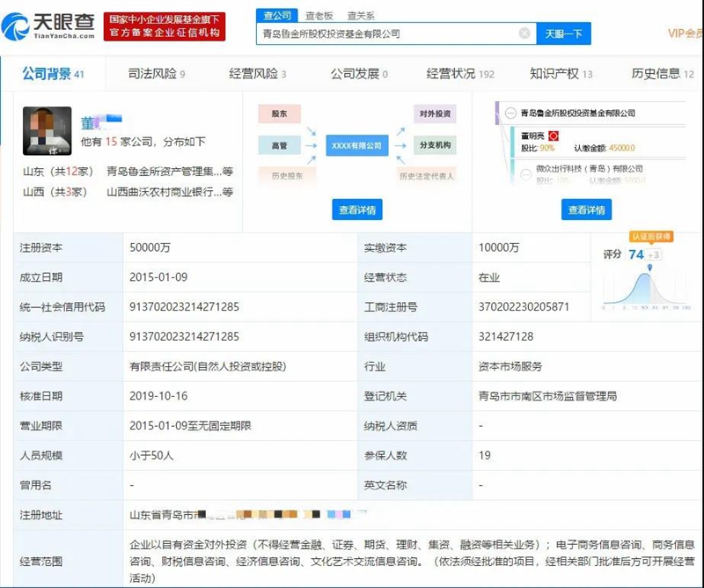
Task: Click the 对外投资 box in the diagram
Action: pos(435,114)
